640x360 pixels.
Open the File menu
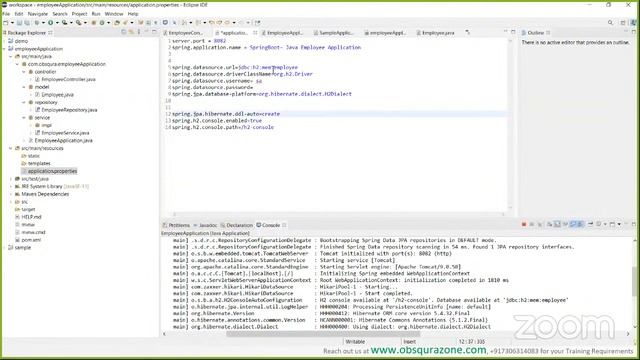6,14
